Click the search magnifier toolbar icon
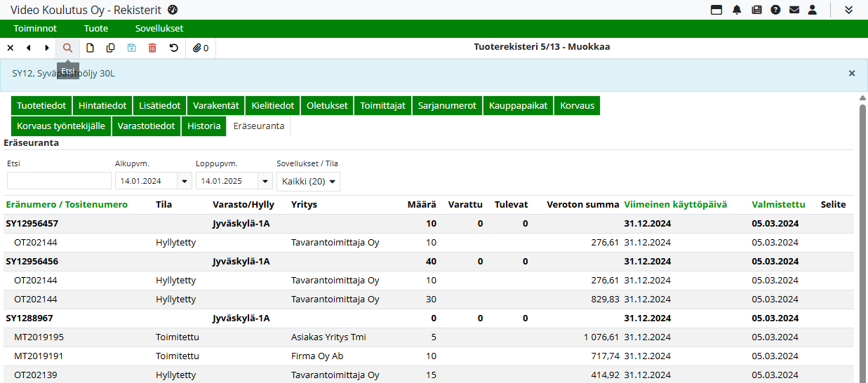 point(67,48)
